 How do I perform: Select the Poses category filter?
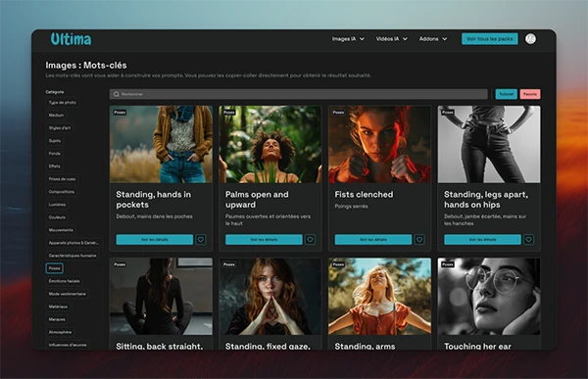[x=54, y=268]
